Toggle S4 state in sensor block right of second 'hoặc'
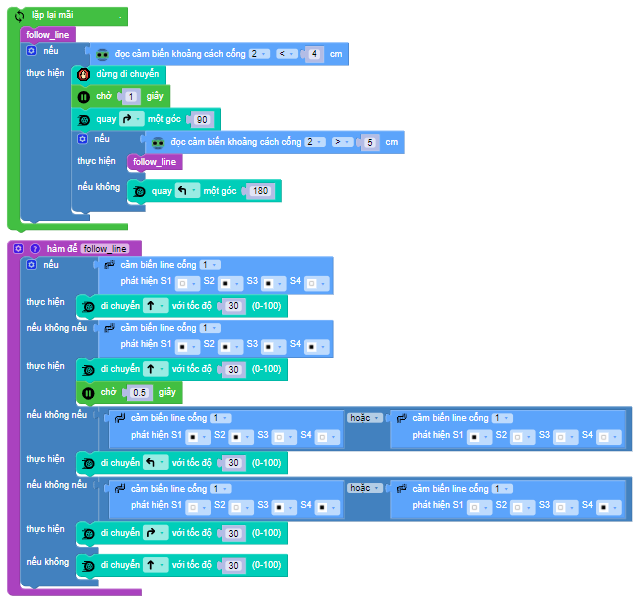This screenshot has height=603, width=638. (x=609, y=507)
